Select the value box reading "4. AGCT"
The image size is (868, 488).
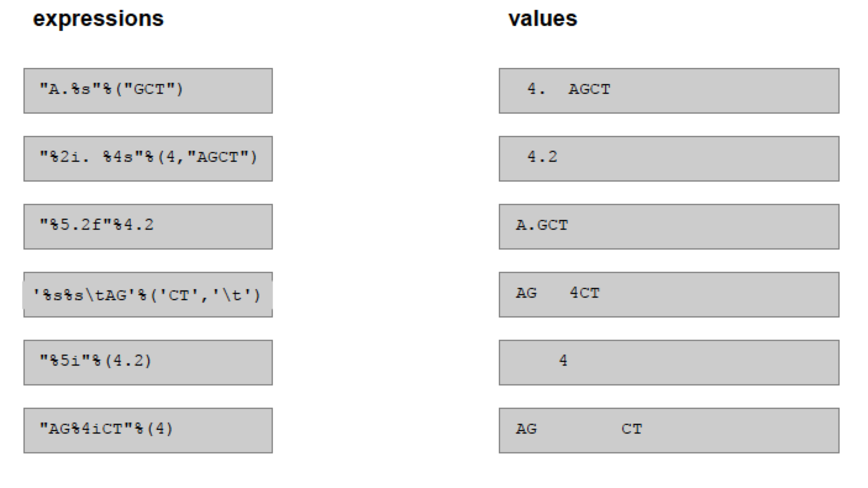(669, 91)
